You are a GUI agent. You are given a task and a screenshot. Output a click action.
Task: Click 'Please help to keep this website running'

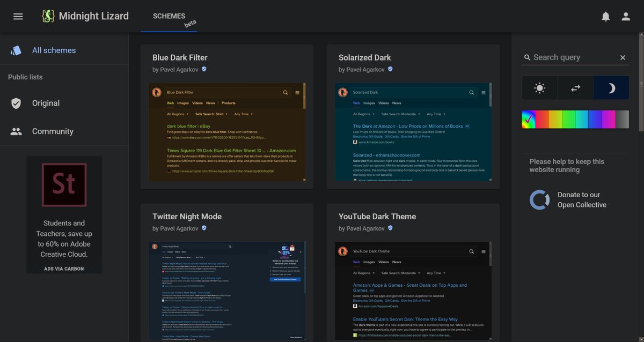pyautogui.click(x=567, y=166)
